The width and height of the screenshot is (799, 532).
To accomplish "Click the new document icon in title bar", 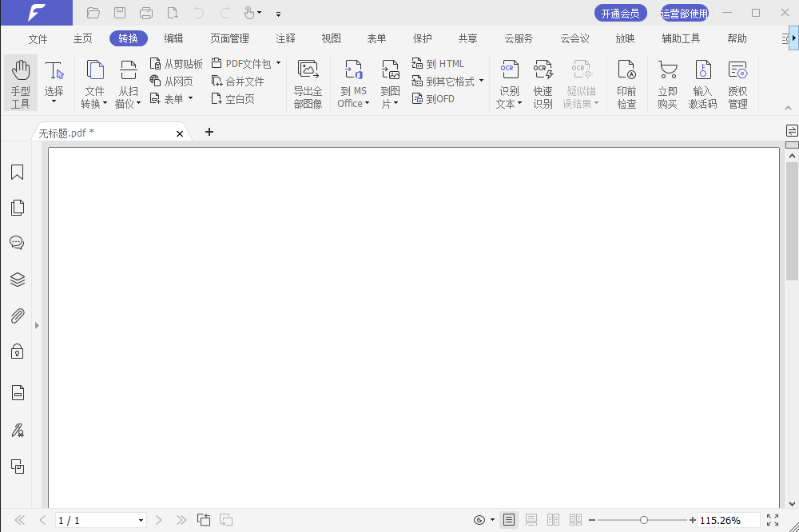I will (173, 13).
